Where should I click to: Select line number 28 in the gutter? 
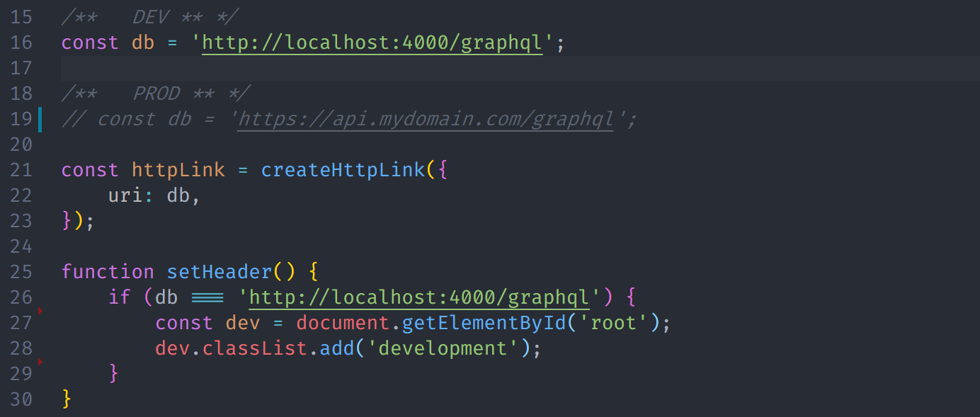click(22, 348)
